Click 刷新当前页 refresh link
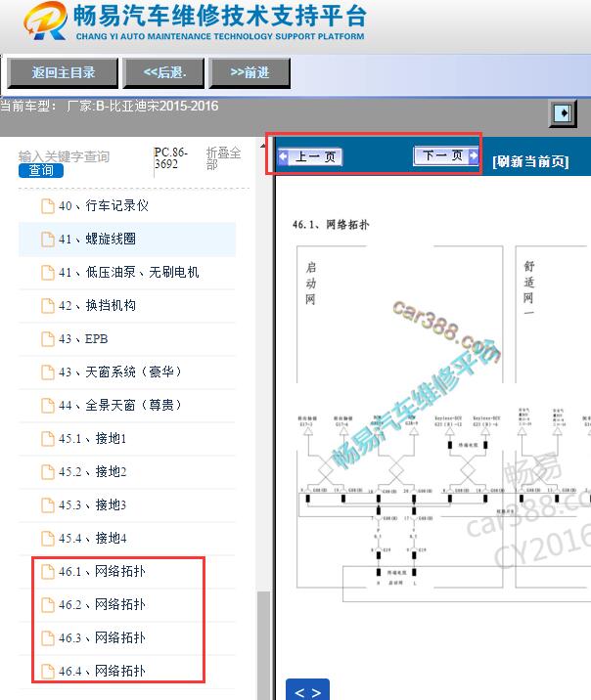591x700 pixels. tap(529, 162)
